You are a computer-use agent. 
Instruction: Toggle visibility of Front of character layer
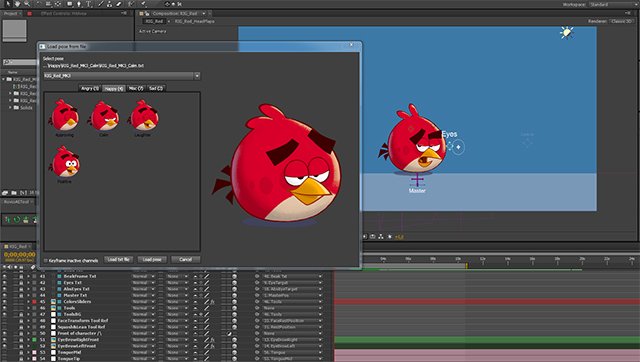(x=4, y=333)
